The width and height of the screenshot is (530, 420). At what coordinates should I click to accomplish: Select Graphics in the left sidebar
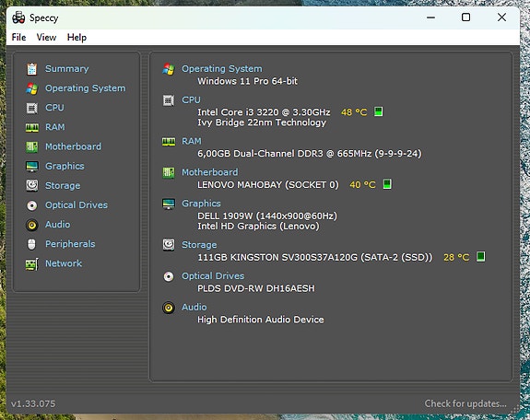pos(65,166)
